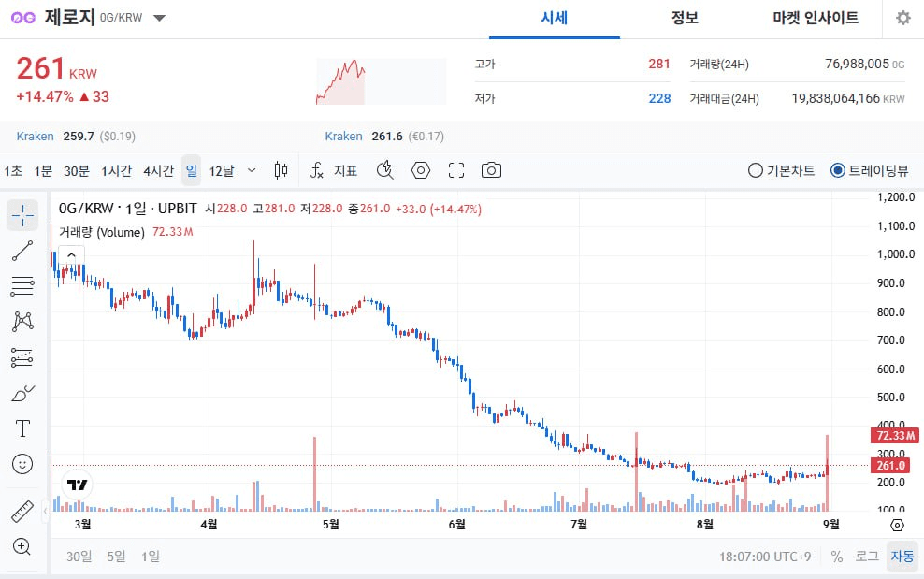This screenshot has height=579, width=924.
Task: Select the 12달 interval
Action: (222, 171)
